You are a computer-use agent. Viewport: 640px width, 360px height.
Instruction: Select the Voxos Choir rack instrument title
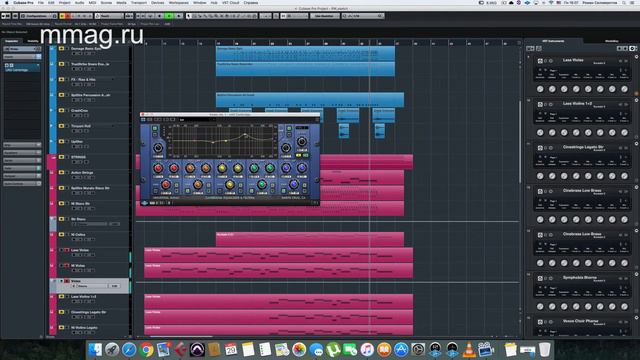pos(580,321)
